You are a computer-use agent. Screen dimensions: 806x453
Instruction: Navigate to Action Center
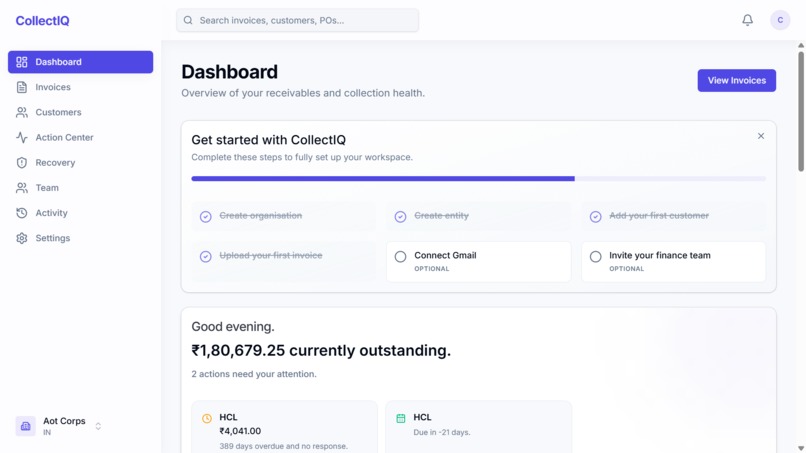tap(80, 137)
